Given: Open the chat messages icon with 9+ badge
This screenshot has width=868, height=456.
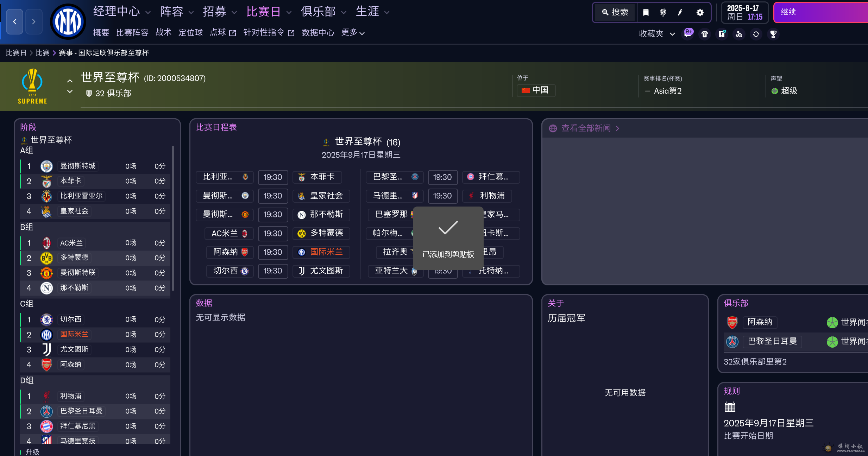Looking at the screenshot, I should (x=688, y=34).
